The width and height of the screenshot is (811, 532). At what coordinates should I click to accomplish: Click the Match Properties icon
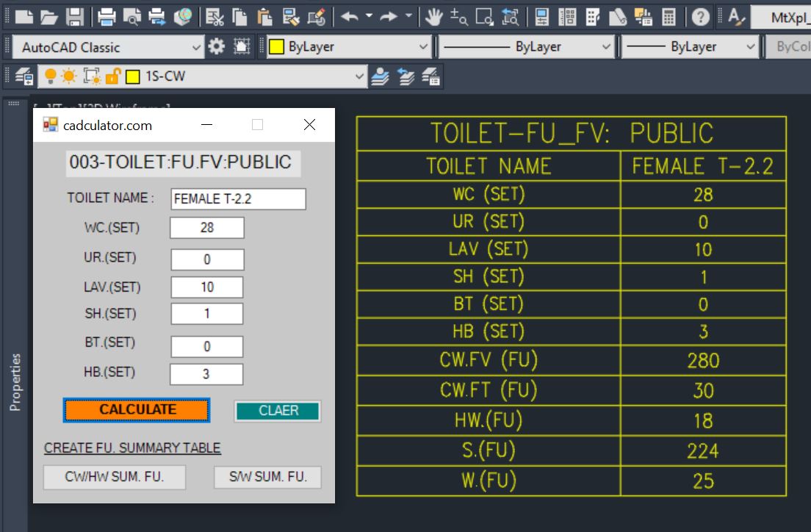click(317, 16)
